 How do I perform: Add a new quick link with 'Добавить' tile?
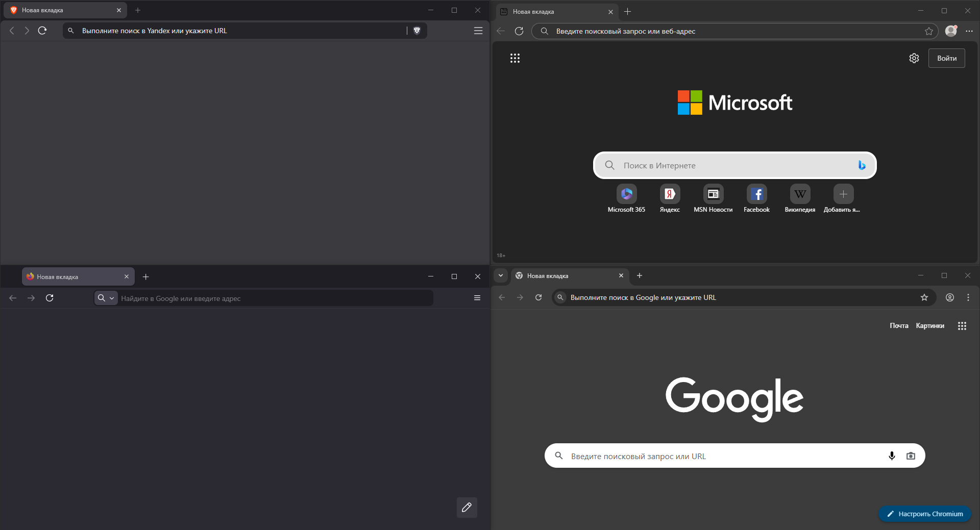pyautogui.click(x=843, y=199)
